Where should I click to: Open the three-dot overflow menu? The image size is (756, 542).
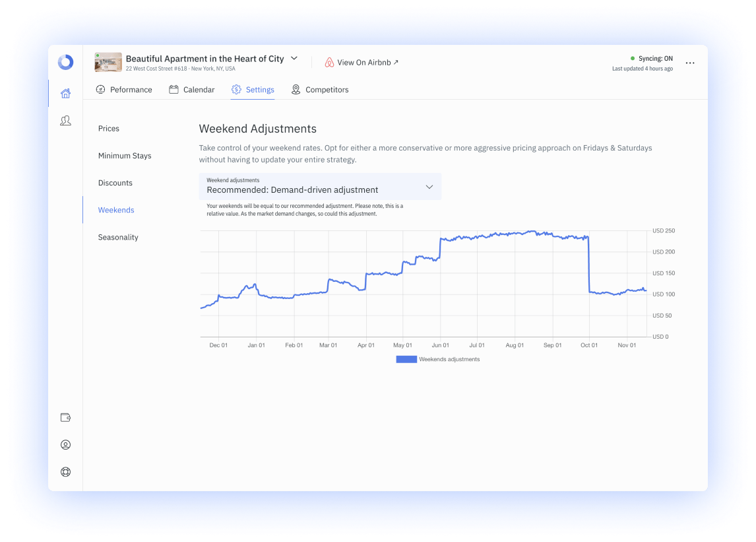[690, 63]
